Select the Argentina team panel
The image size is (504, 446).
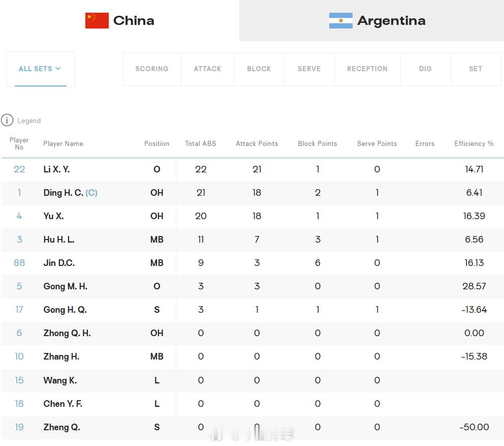click(371, 20)
